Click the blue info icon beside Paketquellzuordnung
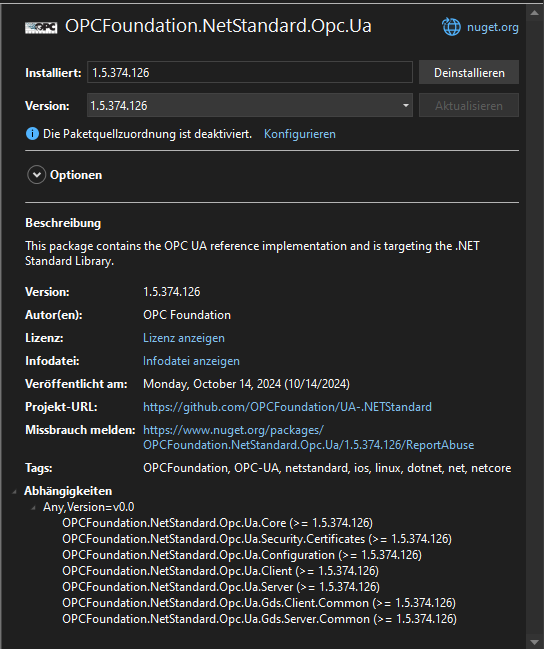The width and height of the screenshot is (544, 649). [x=32, y=134]
